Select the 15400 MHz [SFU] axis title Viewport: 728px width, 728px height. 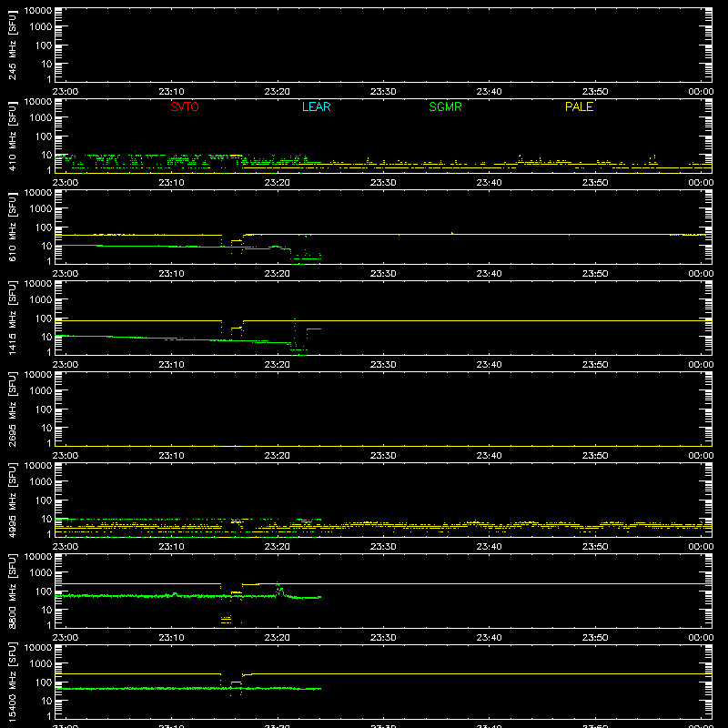(13, 682)
